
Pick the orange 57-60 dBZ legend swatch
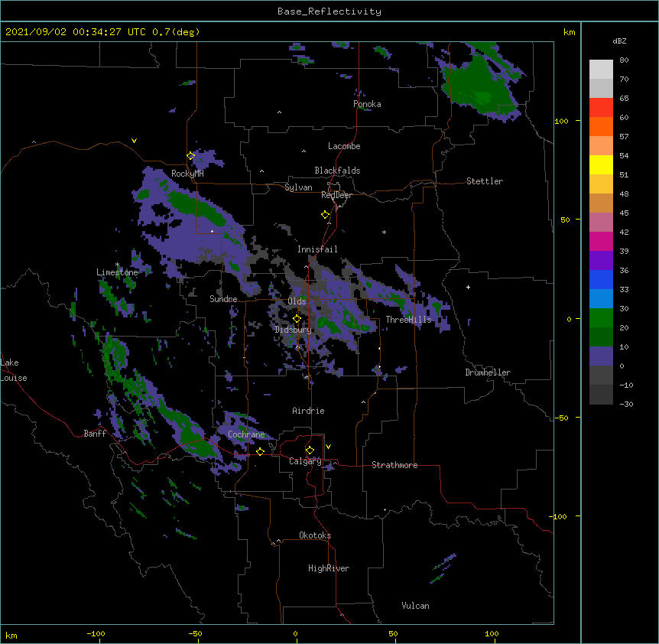(x=601, y=126)
